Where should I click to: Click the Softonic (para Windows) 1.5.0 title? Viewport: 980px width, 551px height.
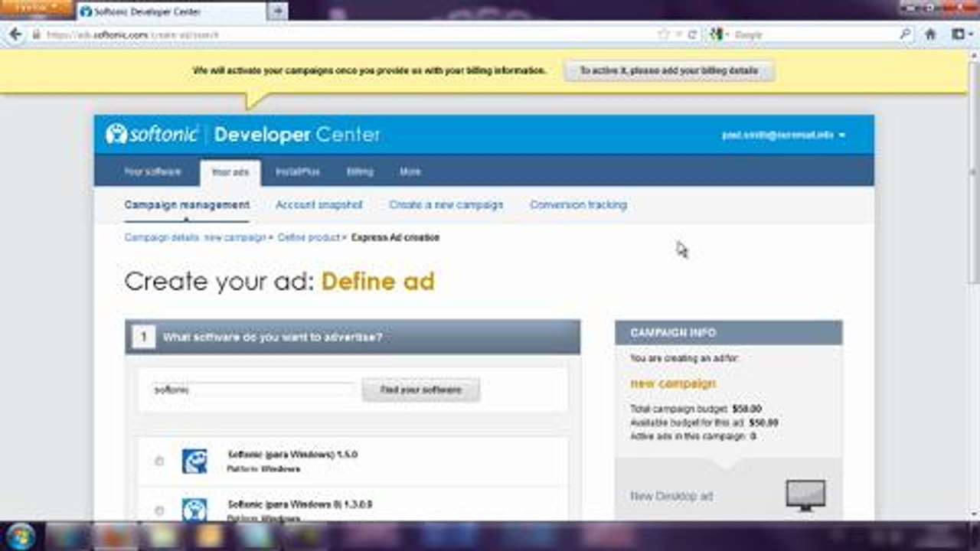(292, 455)
